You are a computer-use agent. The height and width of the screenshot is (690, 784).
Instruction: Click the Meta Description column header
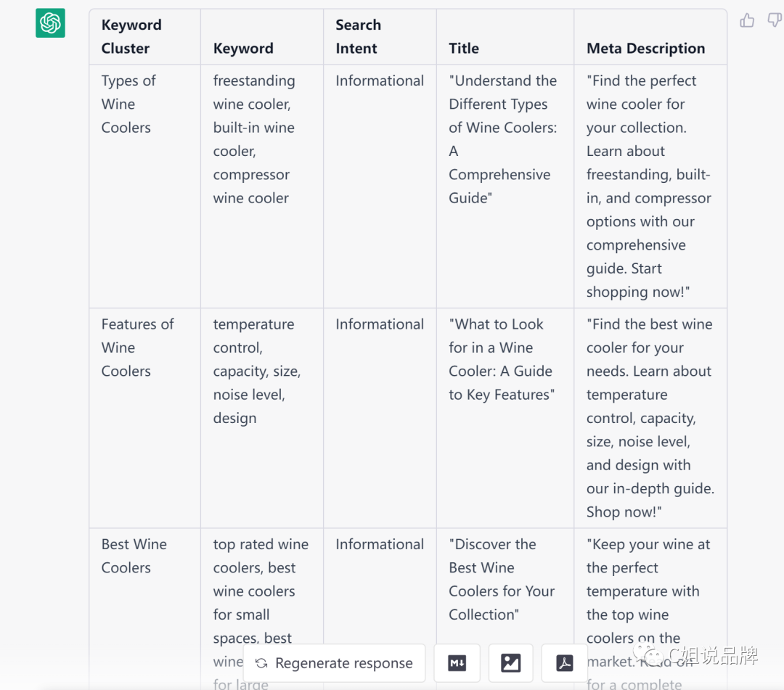pos(645,49)
